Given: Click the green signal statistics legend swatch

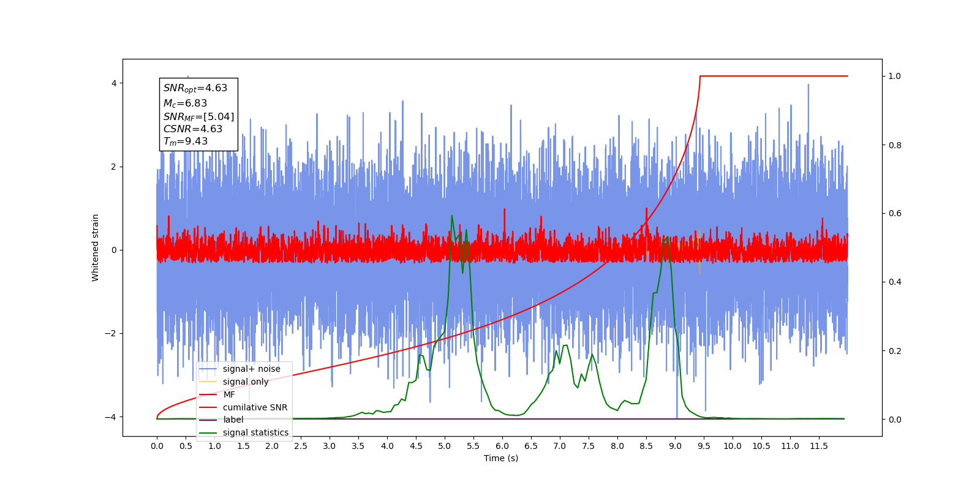Looking at the screenshot, I should coord(208,433).
